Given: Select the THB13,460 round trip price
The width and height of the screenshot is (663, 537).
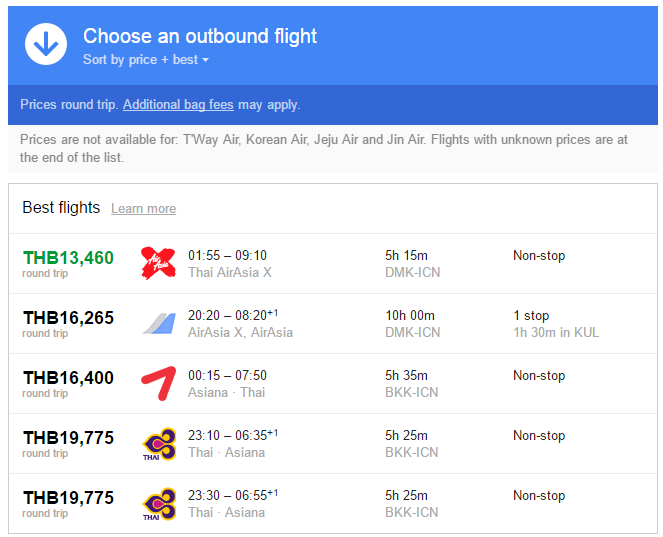Looking at the screenshot, I should [68, 258].
